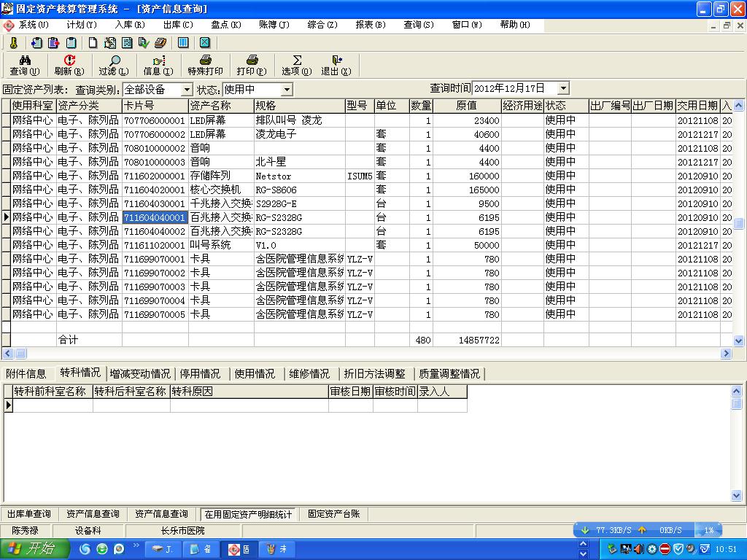Viewport: 747px width, 560px height.
Task: Click the clipboard with red arrow icon
Action: pyautogui.click(x=54, y=43)
